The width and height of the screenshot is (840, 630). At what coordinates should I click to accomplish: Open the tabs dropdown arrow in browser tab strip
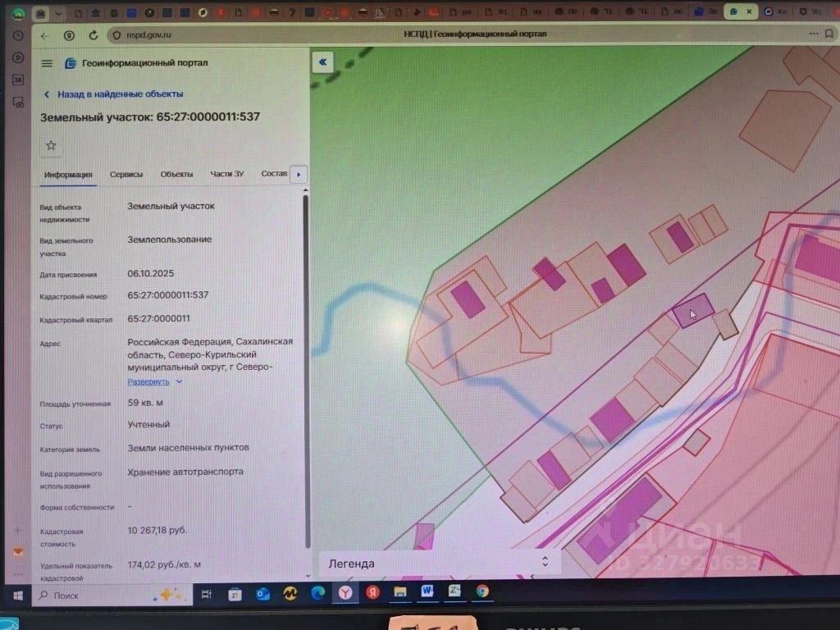(58, 13)
